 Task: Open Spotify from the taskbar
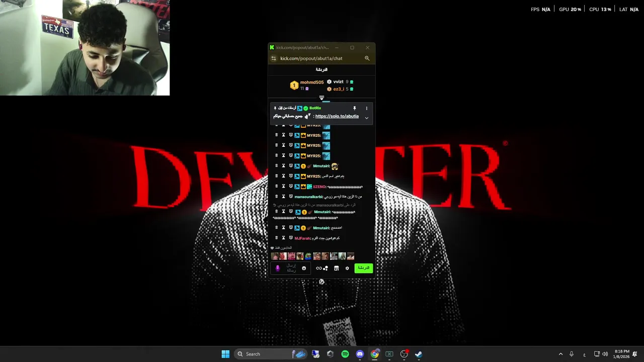tap(345, 354)
